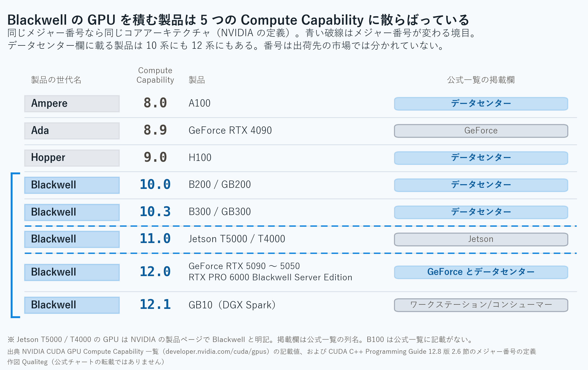588x370 pixels.
Task: Click the データセンター badge in the A100 row
Action: [x=481, y=104]
